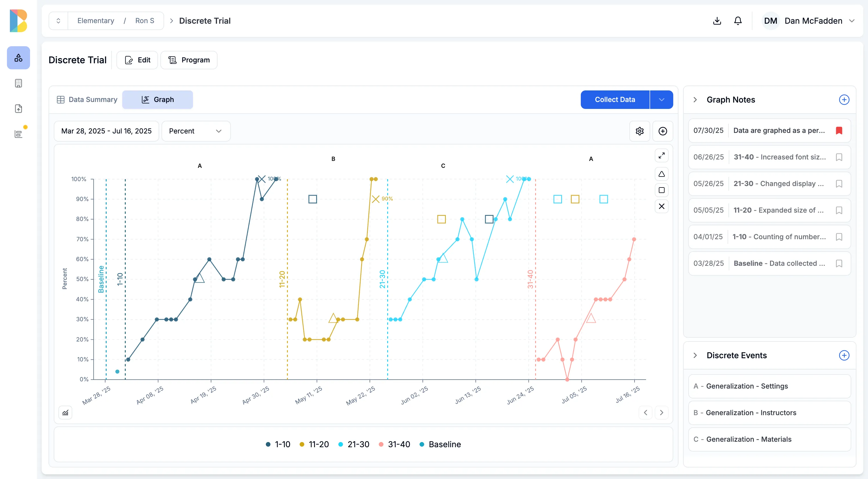Screen dimensions: 868x479
Task: Open the date range field
Action: tap(107, 131)
